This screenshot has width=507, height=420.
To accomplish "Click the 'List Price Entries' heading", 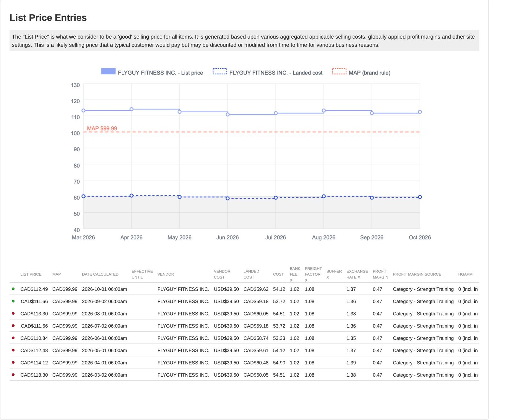I will pos(48,18).
